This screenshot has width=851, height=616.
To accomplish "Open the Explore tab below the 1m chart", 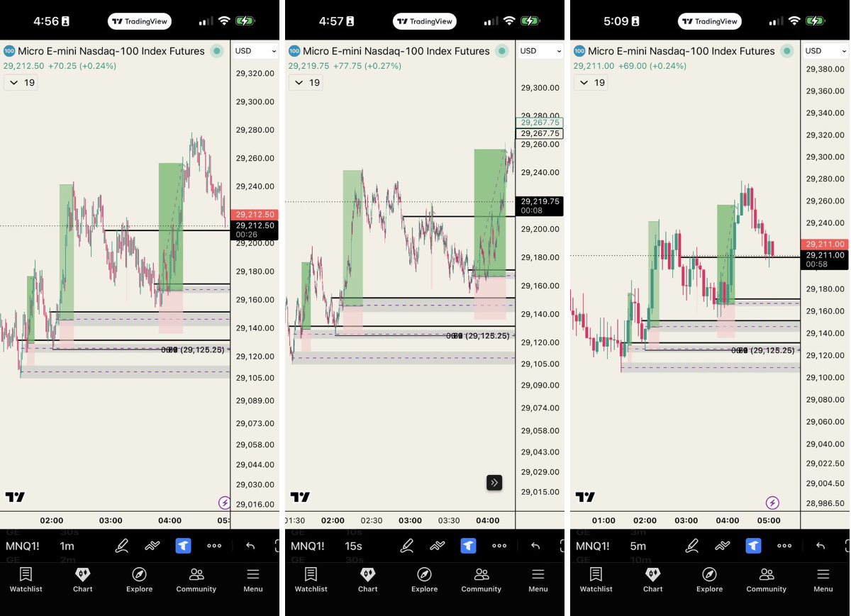I will [140, 579].
